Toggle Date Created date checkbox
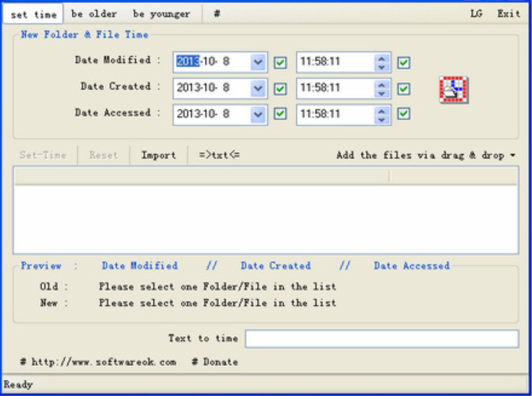The width and height of the screenshot is (532, 396). (x=280, y=89)
